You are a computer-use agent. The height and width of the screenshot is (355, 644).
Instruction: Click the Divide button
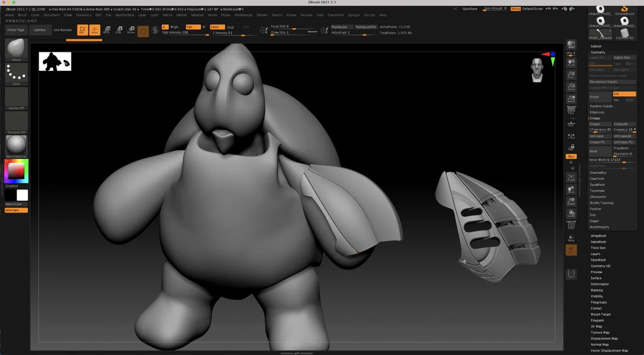click(x=600, y=97)
